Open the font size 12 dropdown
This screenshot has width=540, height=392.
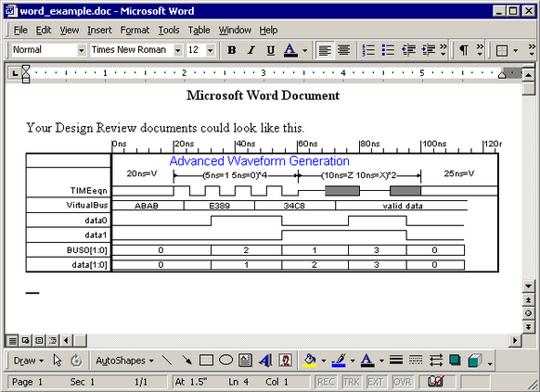pos(210,50)
